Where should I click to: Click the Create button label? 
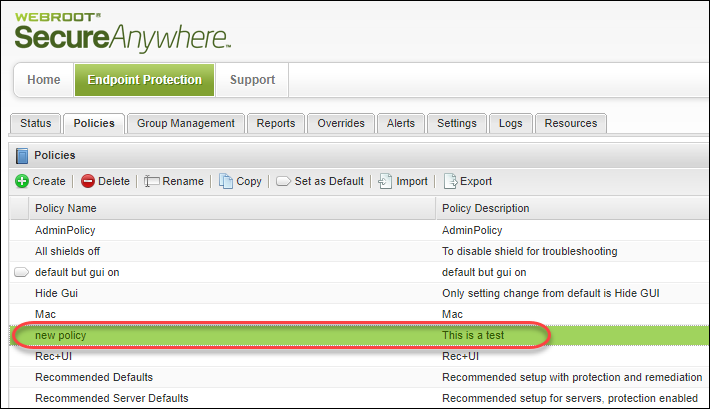(x=49, y=181)
